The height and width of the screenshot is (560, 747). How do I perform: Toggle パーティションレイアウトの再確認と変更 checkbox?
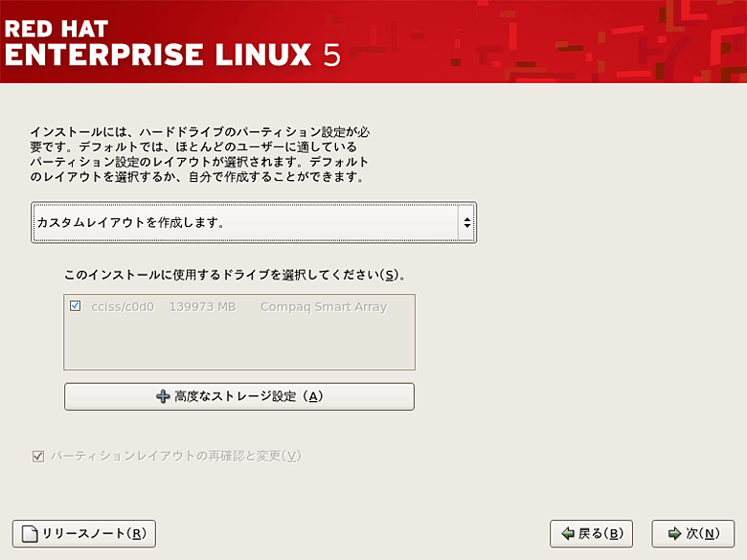click(x=38, y=457)
